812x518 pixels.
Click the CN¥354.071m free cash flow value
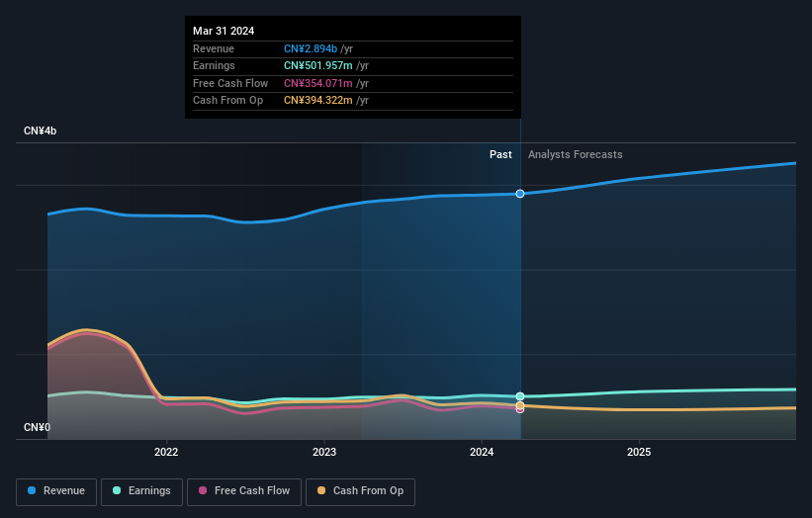318,83
